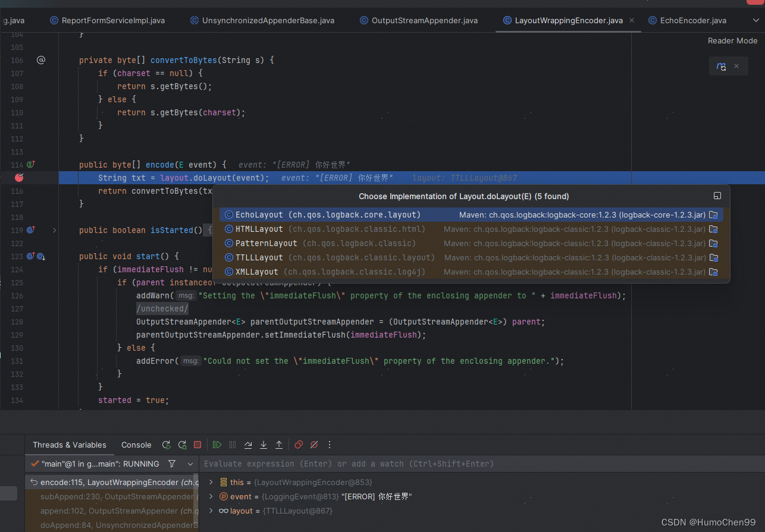The width and height of the screenshot is (765, 532).
Task: Click the TTLLLayout class icon in popup
Action: click(229, 257)
